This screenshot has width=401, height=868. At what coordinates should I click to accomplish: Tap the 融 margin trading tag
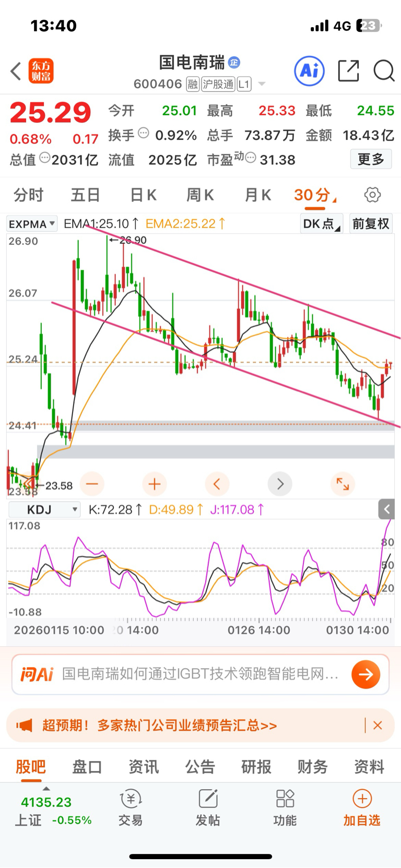[193, 84]
